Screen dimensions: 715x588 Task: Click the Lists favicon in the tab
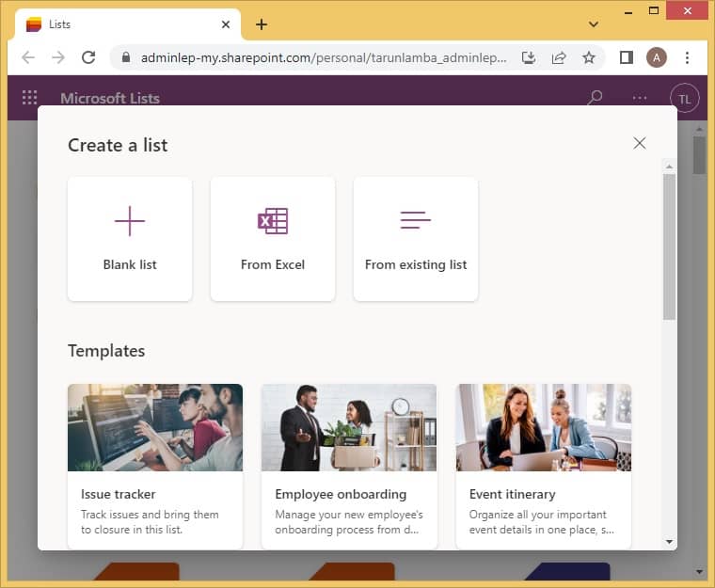[34, 24]
